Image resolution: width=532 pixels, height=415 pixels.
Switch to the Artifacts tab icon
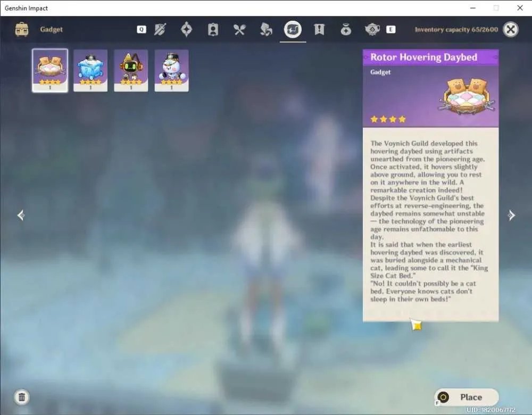(186, 29)
